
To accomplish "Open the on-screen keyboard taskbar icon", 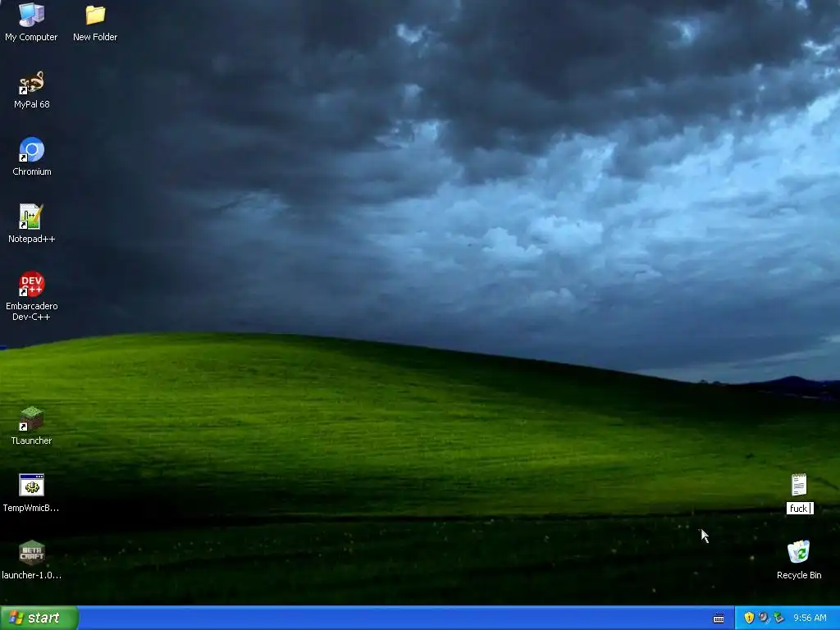I will tap(719, 619).
